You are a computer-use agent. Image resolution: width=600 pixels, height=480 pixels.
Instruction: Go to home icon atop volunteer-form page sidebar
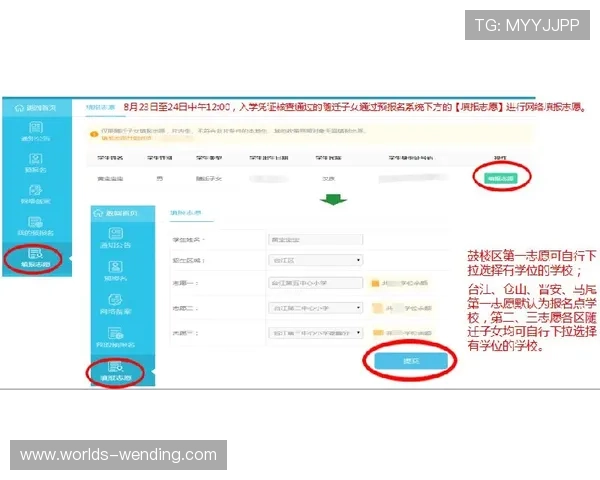pos(98,213)
